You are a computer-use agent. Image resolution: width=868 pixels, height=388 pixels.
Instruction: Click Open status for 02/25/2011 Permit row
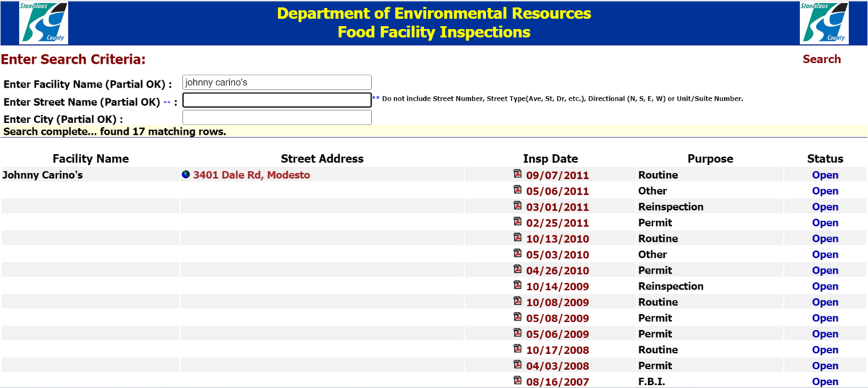(825, 223)
